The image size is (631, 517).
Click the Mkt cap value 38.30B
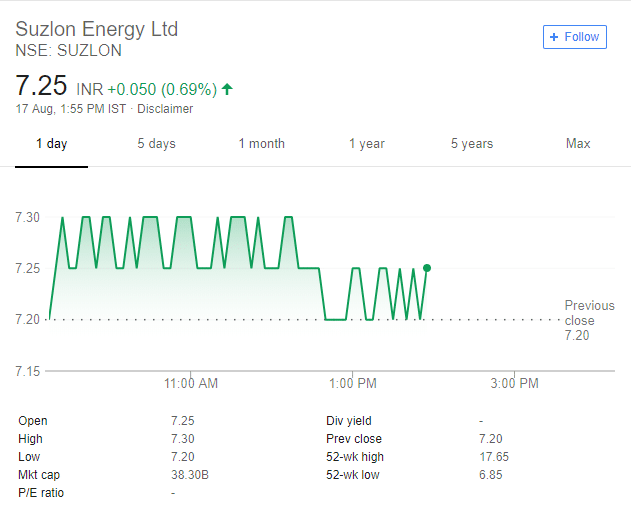click(x=190, y=475)
